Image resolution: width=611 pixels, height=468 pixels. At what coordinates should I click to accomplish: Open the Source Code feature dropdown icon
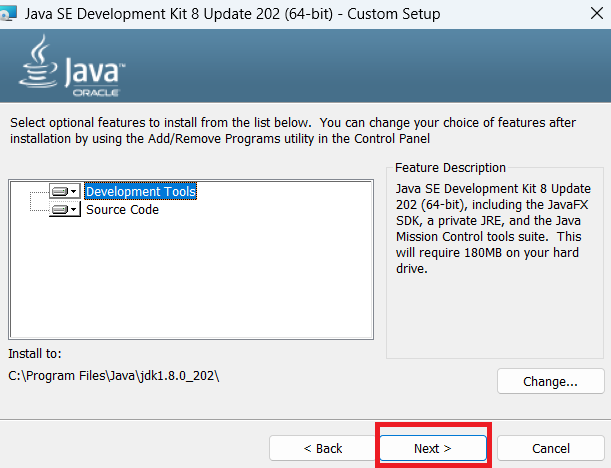click(65, 209)
